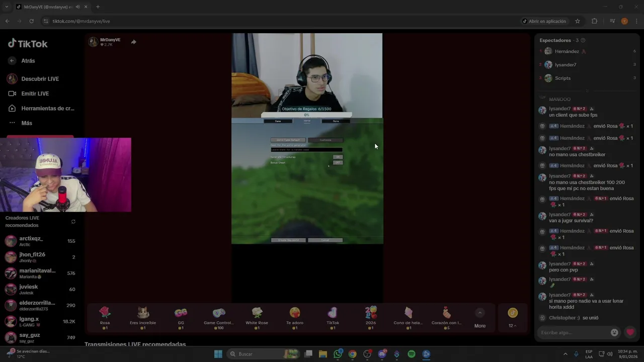
Task: Click the MrDanyVE streamer avatar
Action: point(93,42)
